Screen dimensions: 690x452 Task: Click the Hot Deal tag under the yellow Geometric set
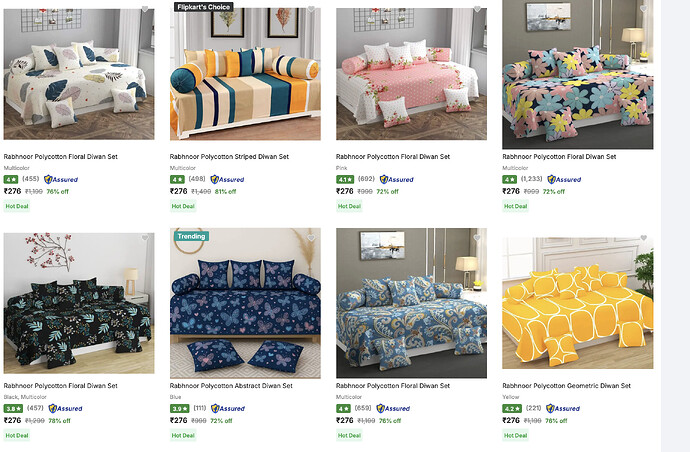515,435
